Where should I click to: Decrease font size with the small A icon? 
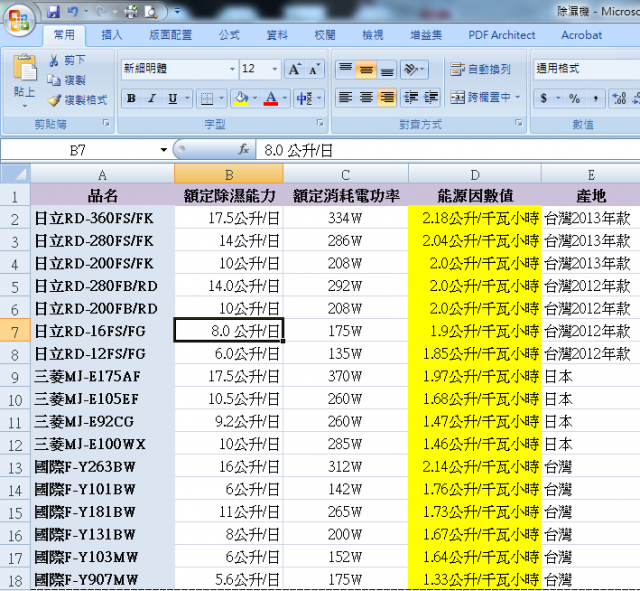(x=314, y=69)
